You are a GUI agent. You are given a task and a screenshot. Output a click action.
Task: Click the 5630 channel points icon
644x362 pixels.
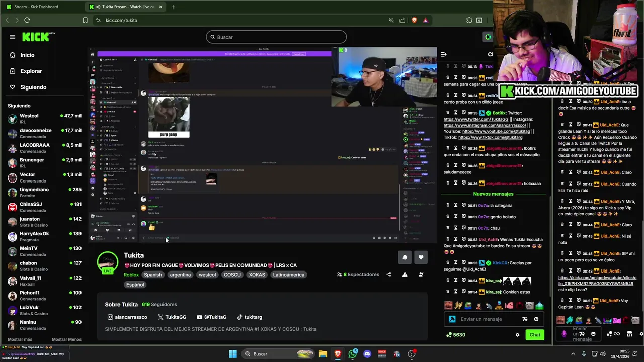click(449, 335)
